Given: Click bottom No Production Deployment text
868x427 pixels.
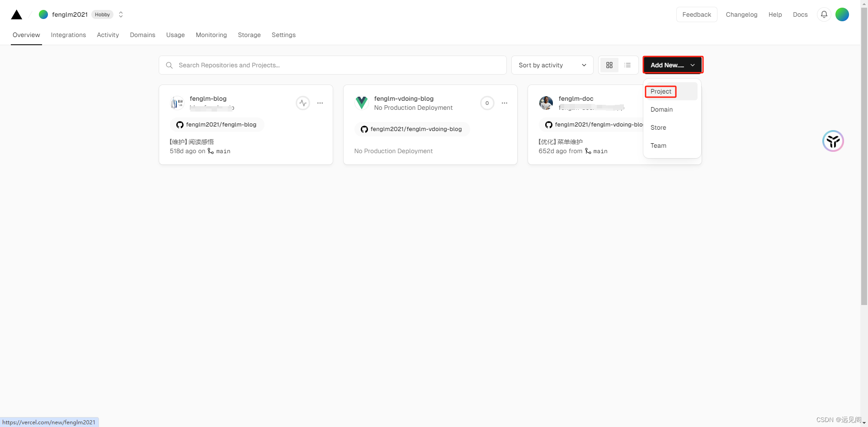Looking at the screenshot, I should coord(393,151).
